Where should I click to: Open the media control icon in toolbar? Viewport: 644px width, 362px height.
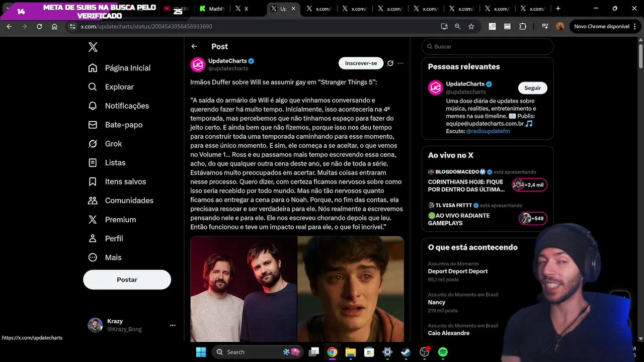[545, 27]
